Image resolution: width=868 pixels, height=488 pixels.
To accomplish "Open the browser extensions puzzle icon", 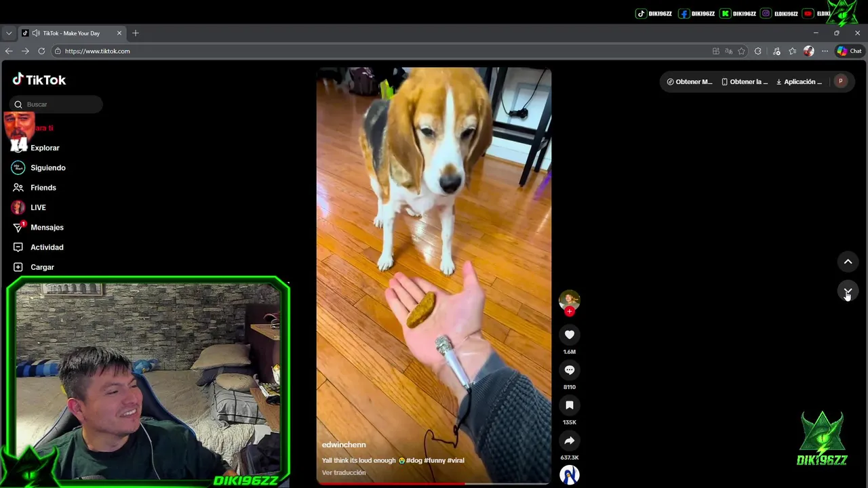I will (x=758, y=51).
